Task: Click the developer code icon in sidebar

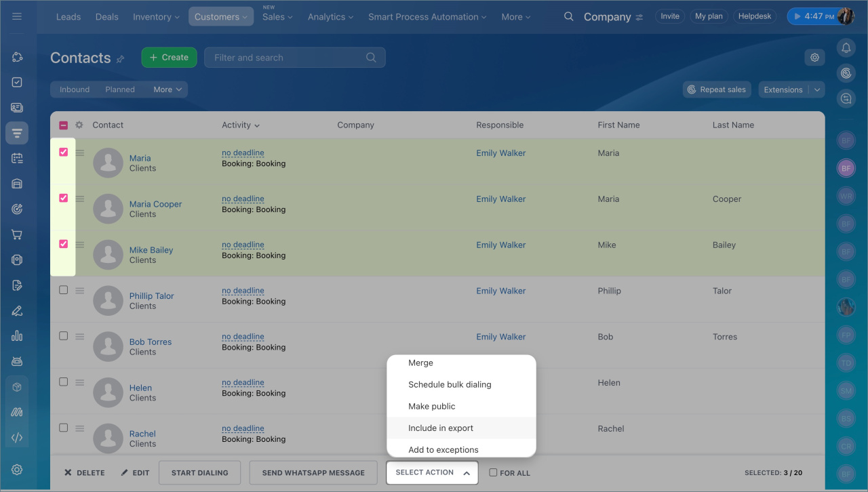Action: coord(17,437)
